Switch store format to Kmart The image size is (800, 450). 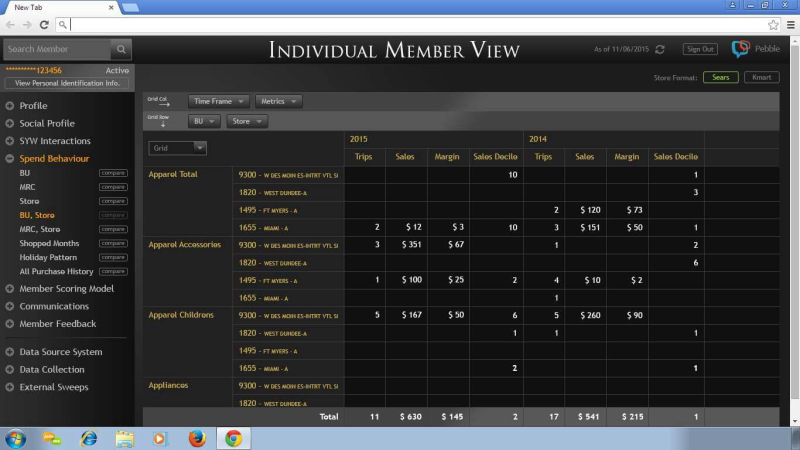[762, 77]
